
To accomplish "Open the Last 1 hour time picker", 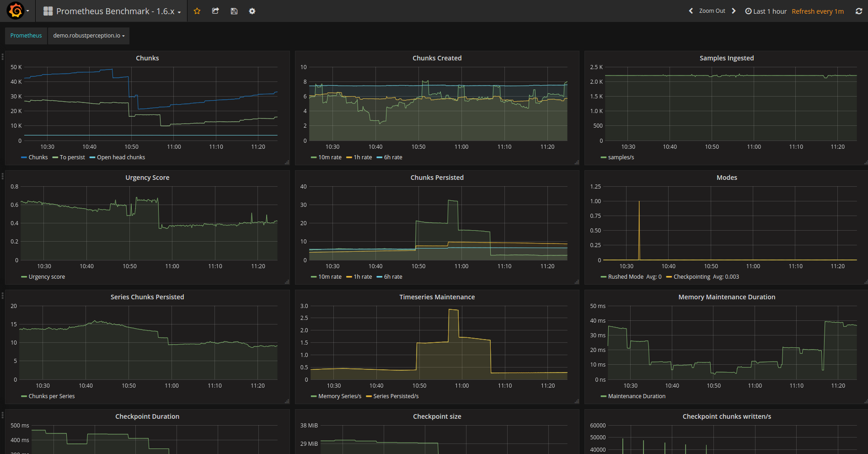I will [766, 11].
